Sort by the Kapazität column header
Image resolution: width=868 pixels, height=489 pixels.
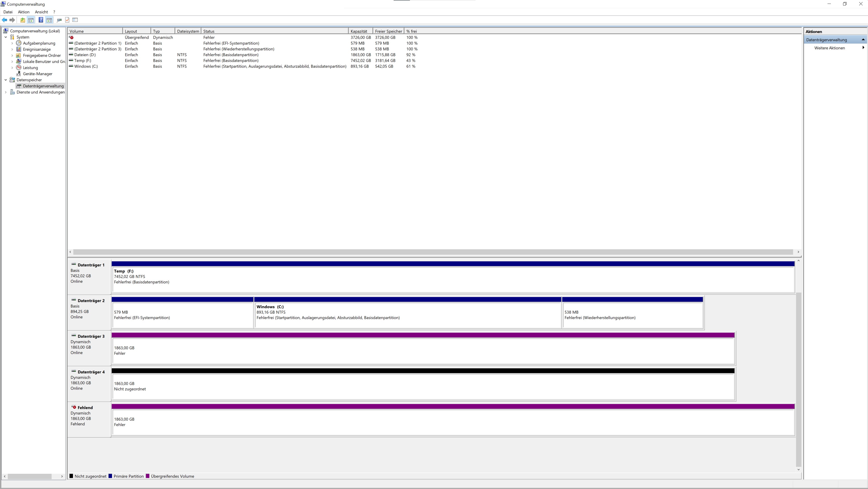tap(361, 31)
